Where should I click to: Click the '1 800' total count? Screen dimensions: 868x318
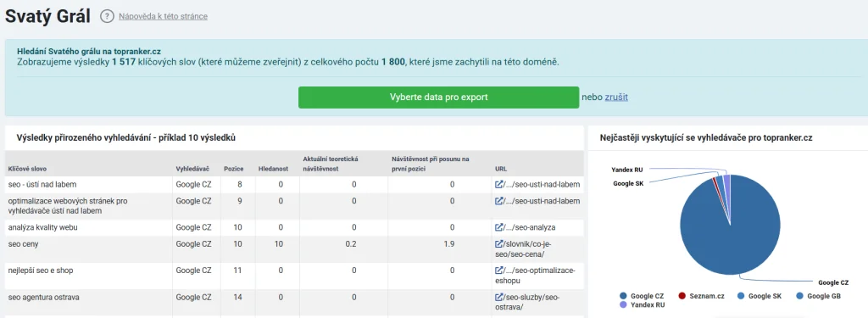click(x=393, y=62)
